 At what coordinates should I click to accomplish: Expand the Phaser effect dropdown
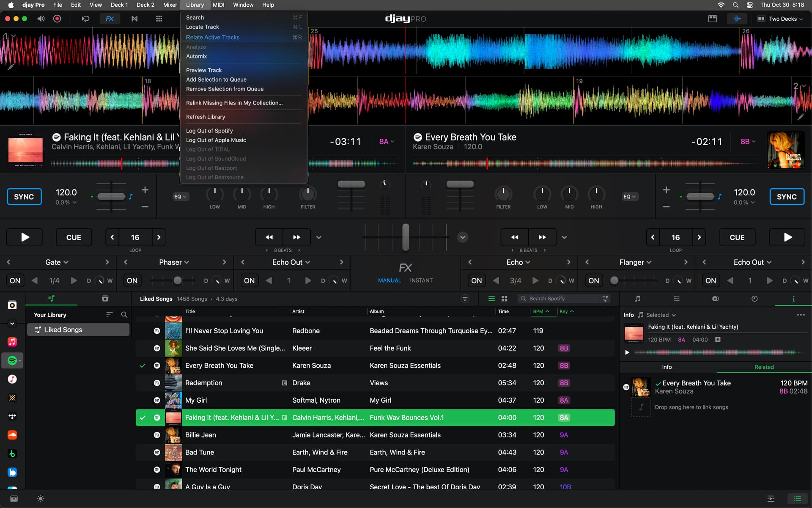point(174,262)
